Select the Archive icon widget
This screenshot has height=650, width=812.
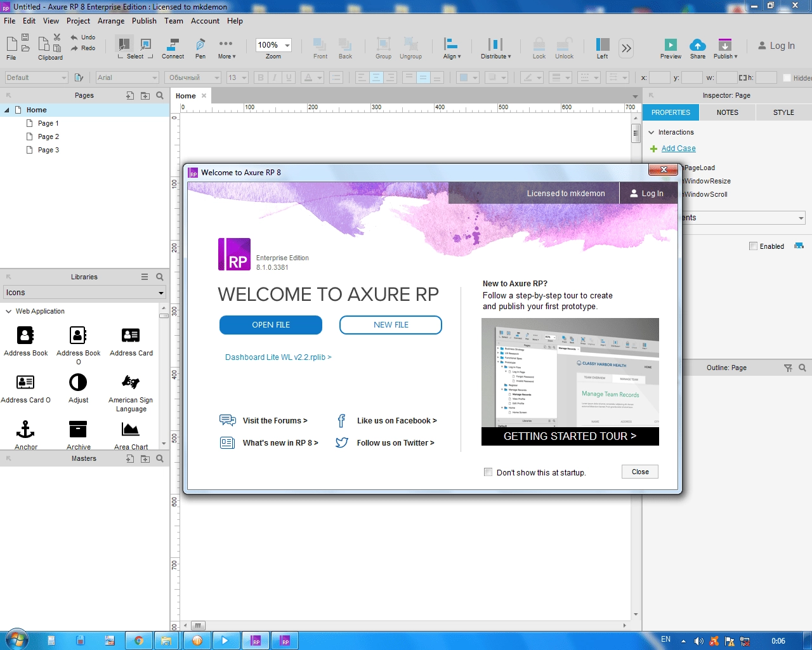tap(78, 429)
